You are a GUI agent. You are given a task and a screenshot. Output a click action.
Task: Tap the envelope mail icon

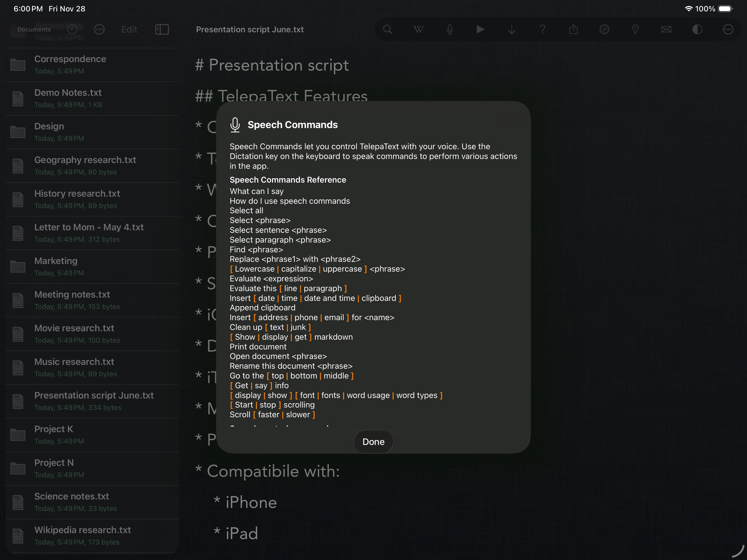tap(666, 29)
